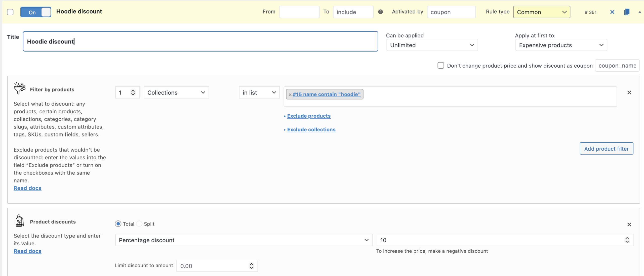Screen dimensions: 644x276
Task: Collapse rule with top-right arrow
Action: [x=639, y=12]
